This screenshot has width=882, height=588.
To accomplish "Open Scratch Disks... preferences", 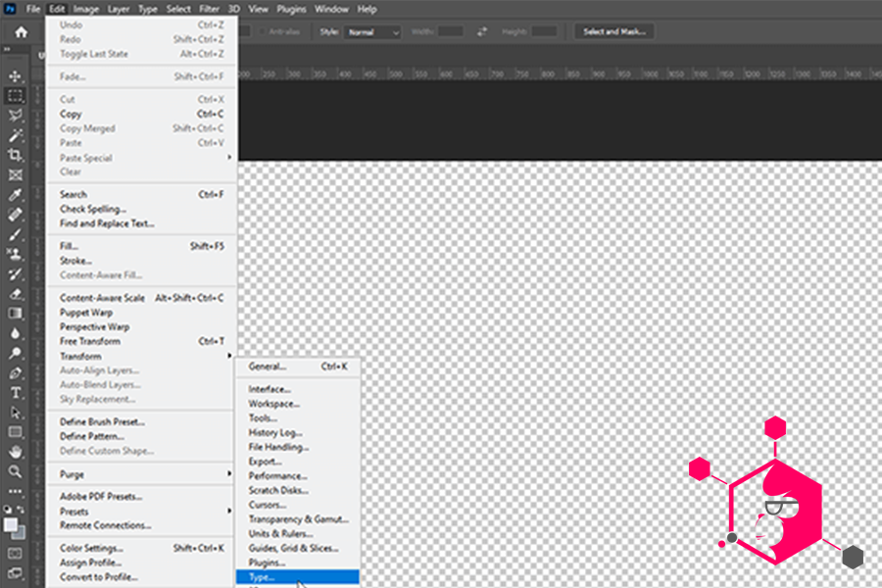I will pos(298,490).
